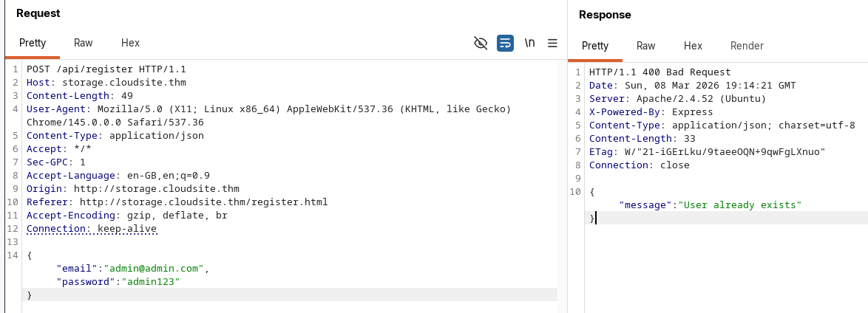The image size is (868, 313).
Task: Switch to the Request Raw tab
Action: [x=83, y=44]
